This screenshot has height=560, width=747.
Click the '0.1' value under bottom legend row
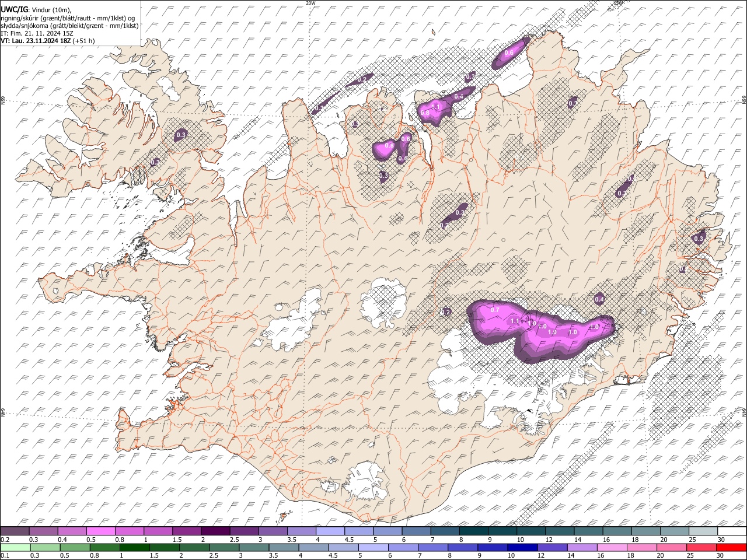coord(5,556)
